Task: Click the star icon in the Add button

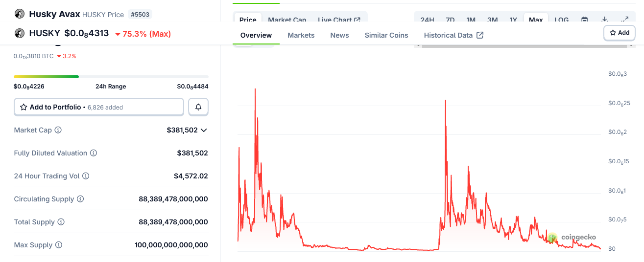Action: tap(613, 33)
